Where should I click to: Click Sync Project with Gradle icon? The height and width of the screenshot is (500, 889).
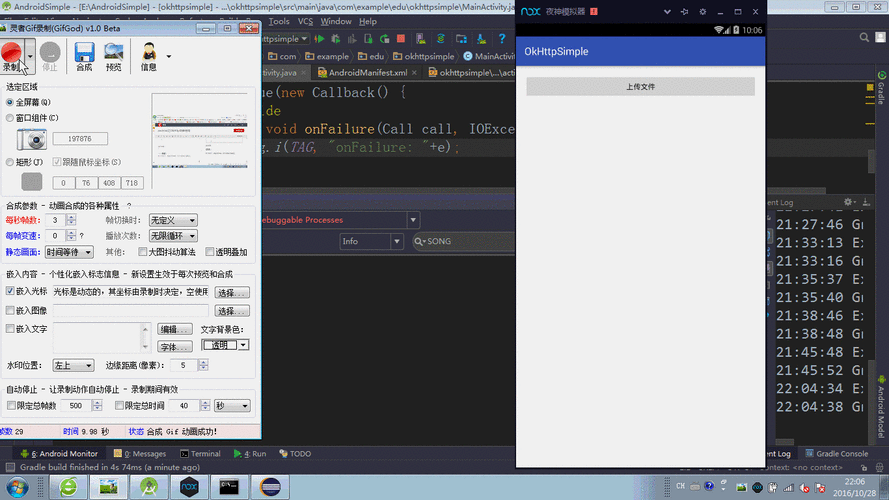tap(441, 39)
